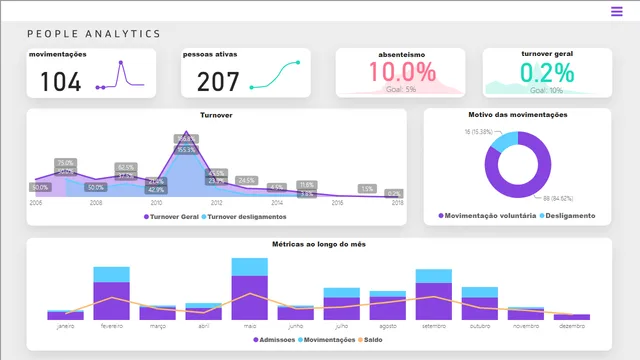Select the absenteísmo 10.0% KPI
The image size is (640, 360).
tap(402, 72)
